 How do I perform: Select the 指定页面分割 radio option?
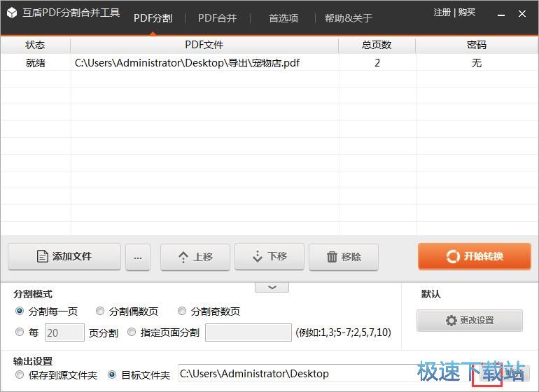point(132,332)
